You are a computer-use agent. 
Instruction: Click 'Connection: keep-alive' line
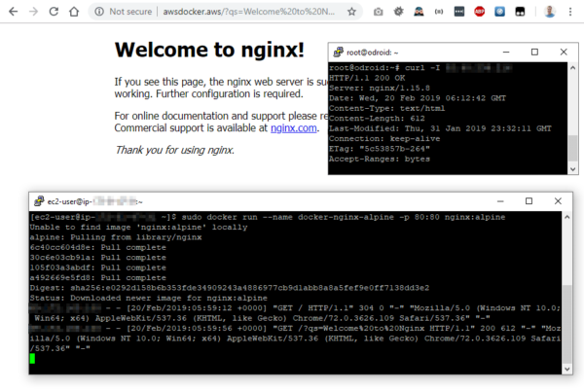(384, 138)
